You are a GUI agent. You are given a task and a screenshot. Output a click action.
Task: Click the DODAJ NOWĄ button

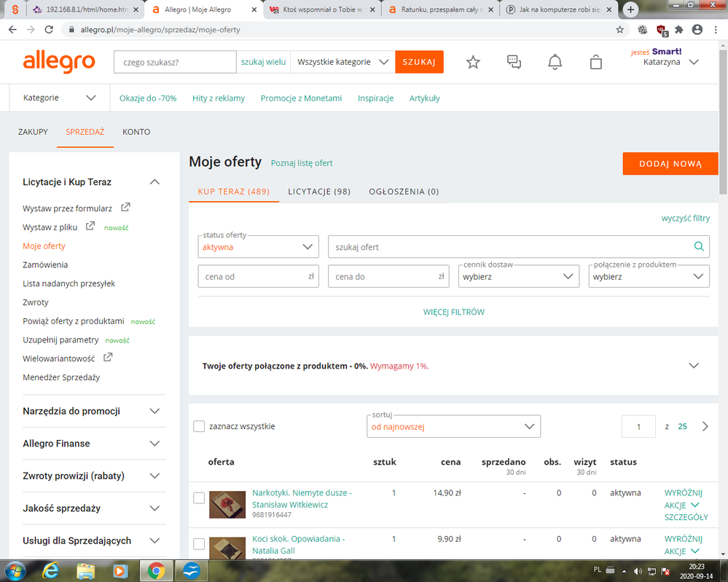pyautogui.click(x=670, y=164)
